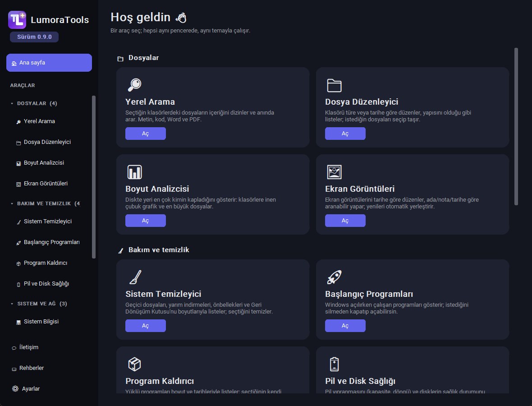532x406 pixels.
Task: Click the Hoş geldin heading text
Action: [141, 17]
